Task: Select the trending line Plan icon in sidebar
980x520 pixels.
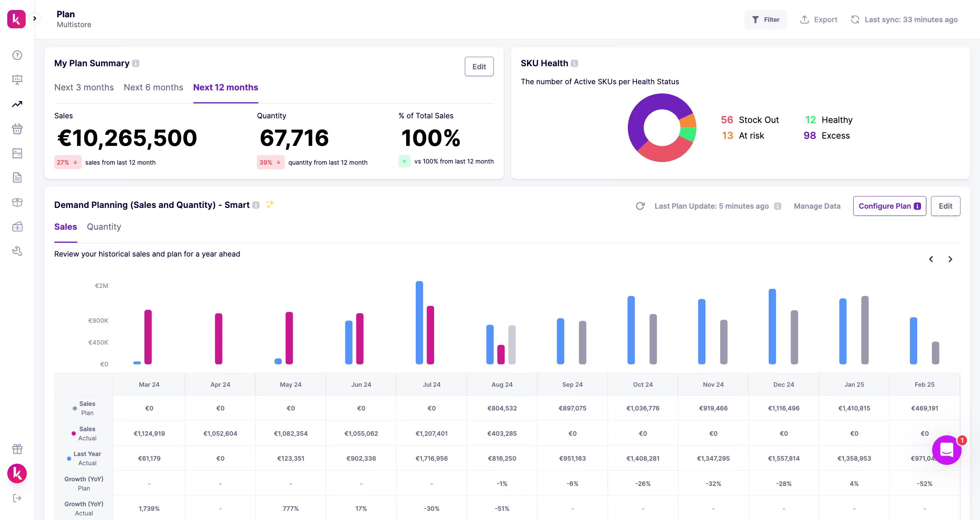Action: pyautogui.click(x=17, y=104)
